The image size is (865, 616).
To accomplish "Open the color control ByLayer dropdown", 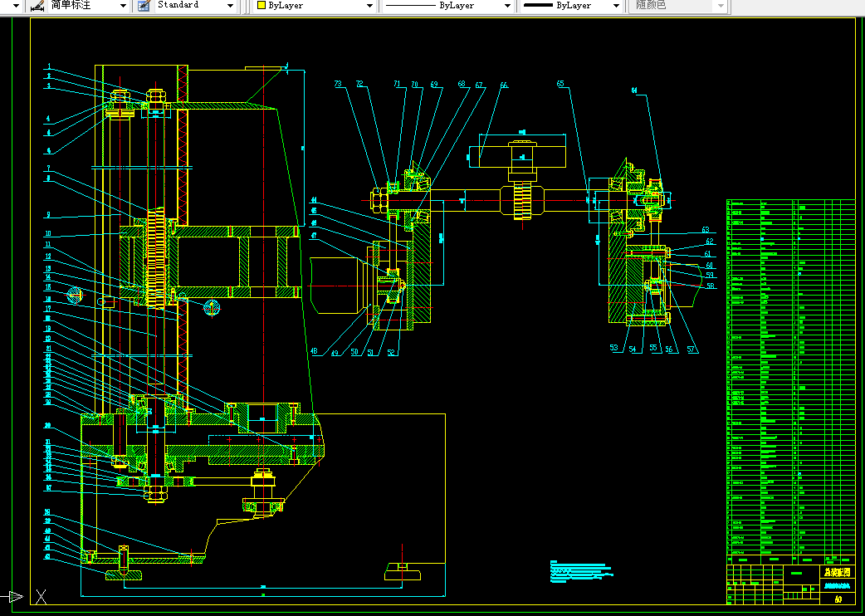I will [x=369, y=6].
